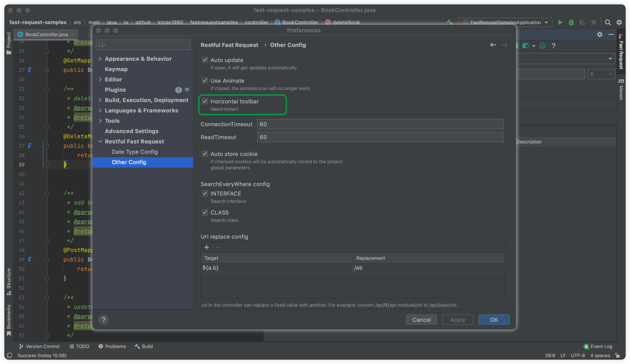Click the help question mark in Preferences
The width and height of the screenshot is (630, 364).
(103, 320)
